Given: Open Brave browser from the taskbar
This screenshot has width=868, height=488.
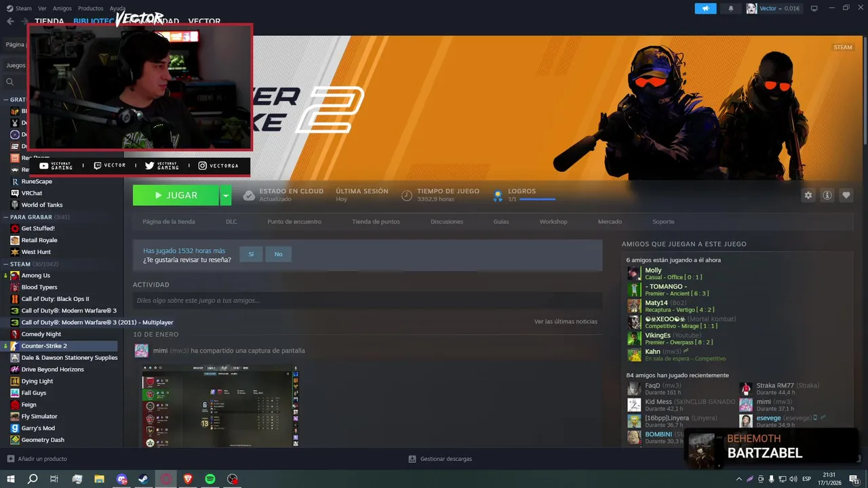Looking at the screenshot, I should [188, 479].
